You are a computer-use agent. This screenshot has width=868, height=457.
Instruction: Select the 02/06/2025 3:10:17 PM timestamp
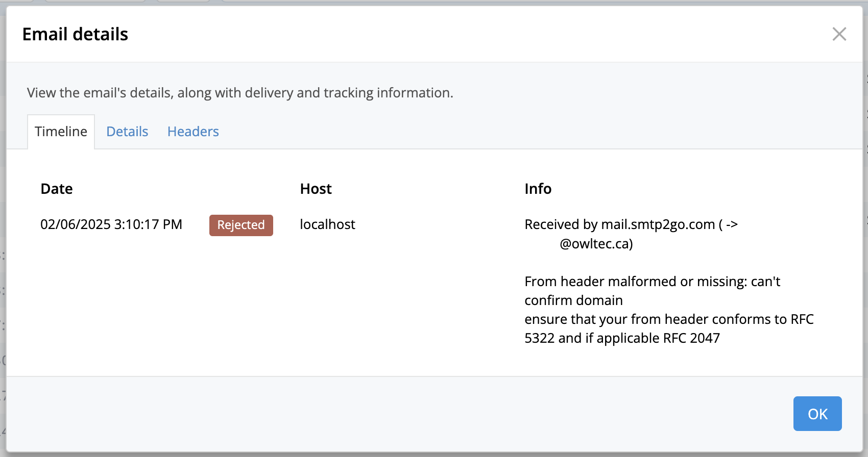pos(111,224)
